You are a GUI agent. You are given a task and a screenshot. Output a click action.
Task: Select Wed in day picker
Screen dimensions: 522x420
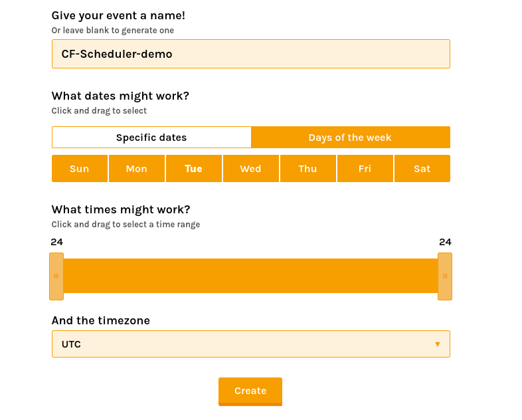(x=250, y=169)
